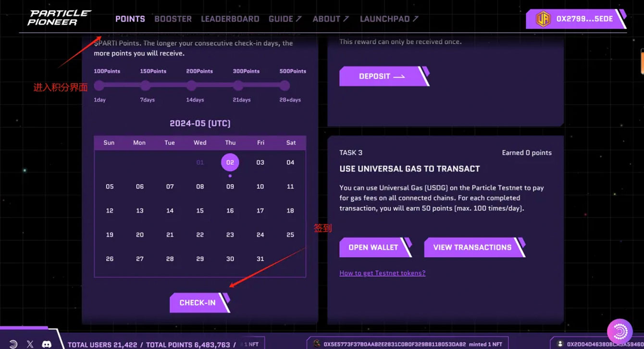This screenshot has height=349, width=644.
Task: Click the 14days milestone dot
Action: pyautogui.click(x=191, y=86)
